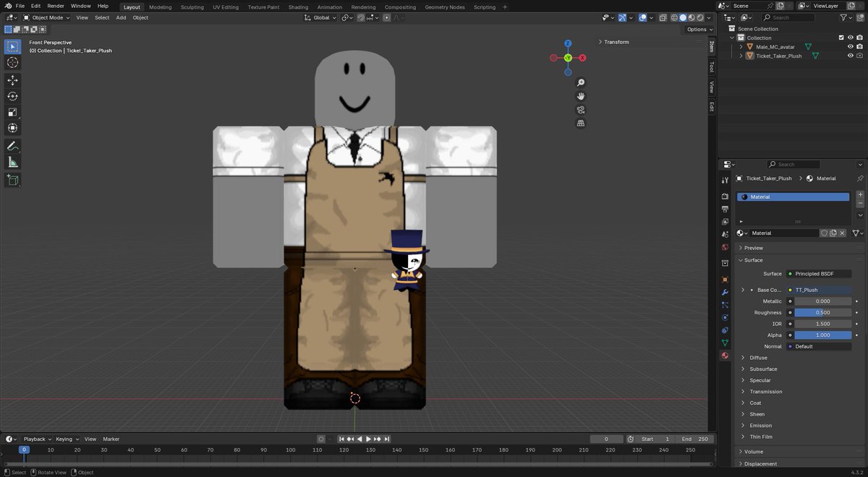Open the View Layer properties tab icon
868x477 pixels.
[725, 222]
